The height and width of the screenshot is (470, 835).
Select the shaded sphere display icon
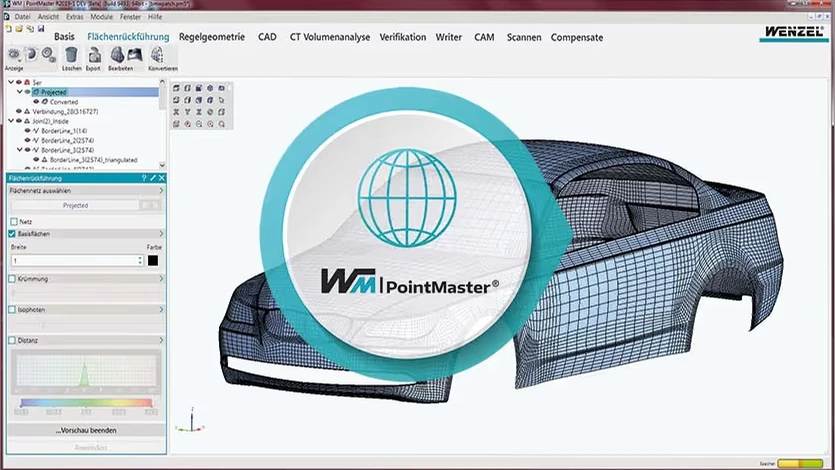click(x=31, y=54)
